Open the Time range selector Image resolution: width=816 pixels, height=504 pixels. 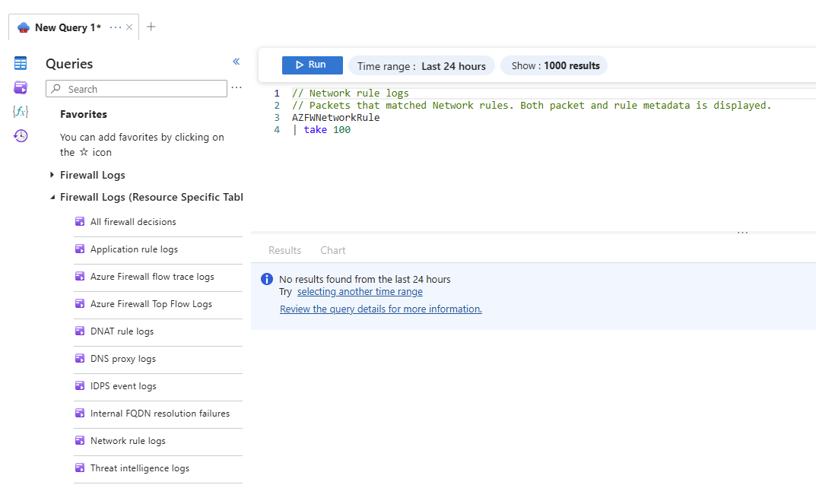[x=421, y=66]
